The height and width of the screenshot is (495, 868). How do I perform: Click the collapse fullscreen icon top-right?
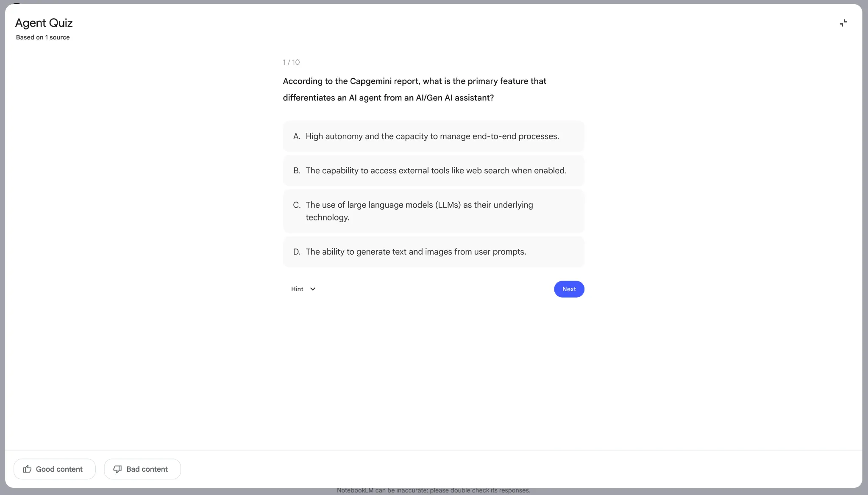point(843,23)
